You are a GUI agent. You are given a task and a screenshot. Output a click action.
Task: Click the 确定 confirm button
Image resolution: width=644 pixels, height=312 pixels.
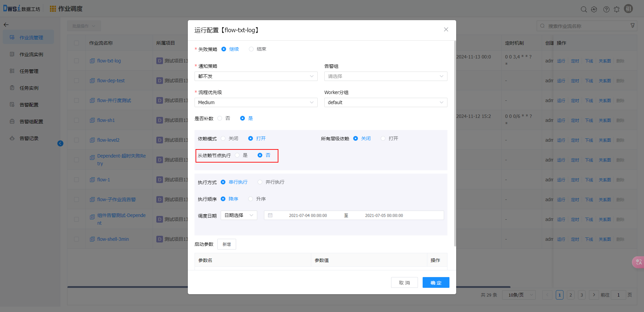[x=436, y=283]
